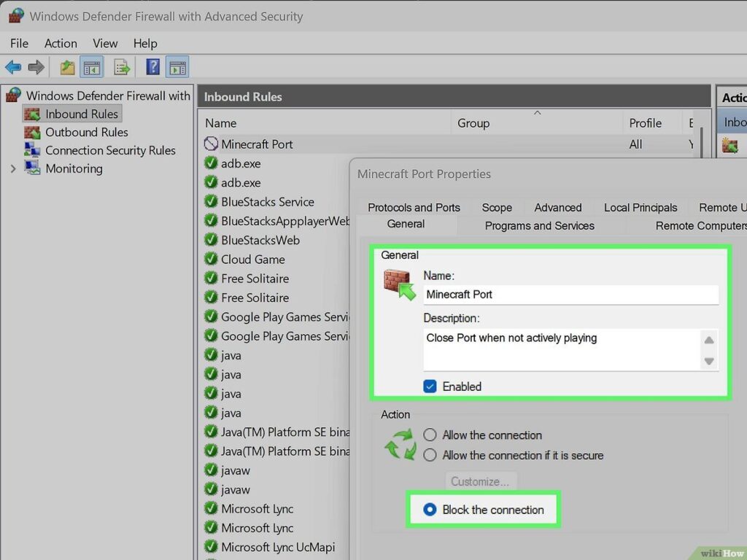
Task: Click the blue Back arrow in toolbar
Action: click(13, 68)
